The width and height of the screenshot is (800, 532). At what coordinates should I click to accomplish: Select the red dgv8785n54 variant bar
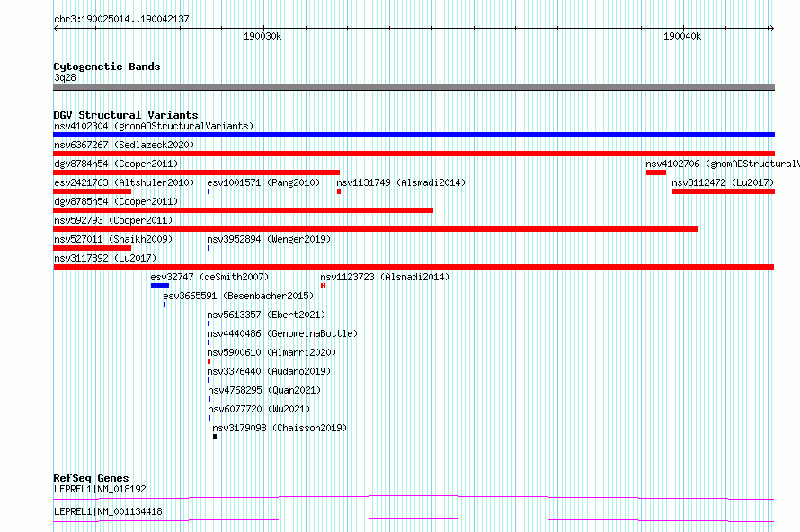(243, 210)
